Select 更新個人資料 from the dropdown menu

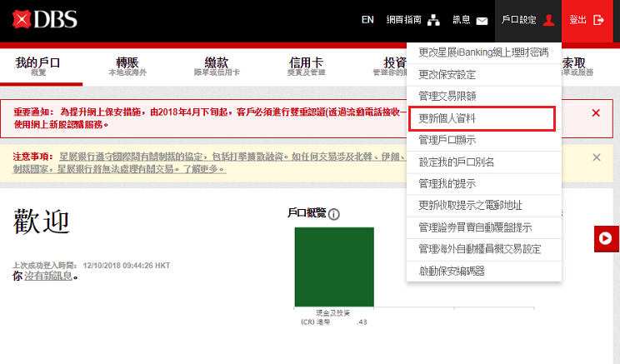pyautogui.click(x=482, y=118)
